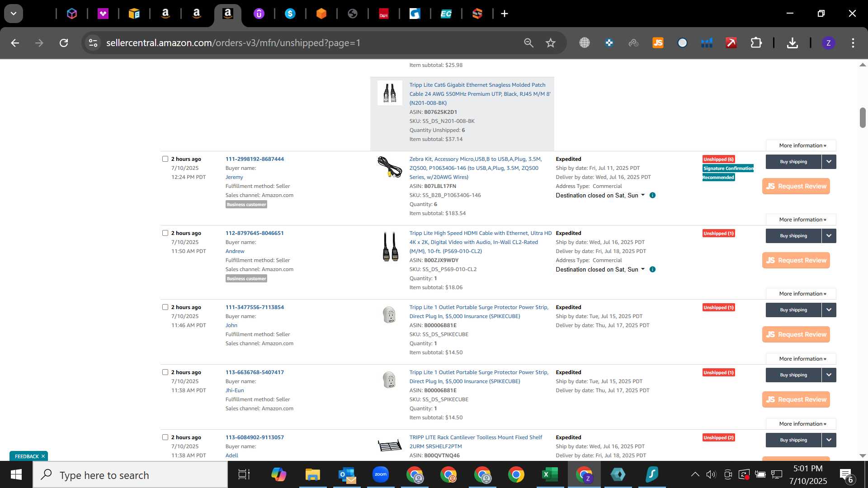Viewport: 868px width, 488px height.
Task: Switch to the active Seller Central tab
Action: click(x=228, y=14)
